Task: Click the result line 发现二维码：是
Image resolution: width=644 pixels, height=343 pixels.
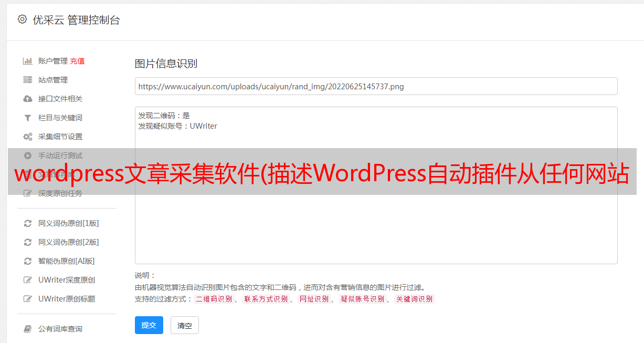Action: [164, 116]
